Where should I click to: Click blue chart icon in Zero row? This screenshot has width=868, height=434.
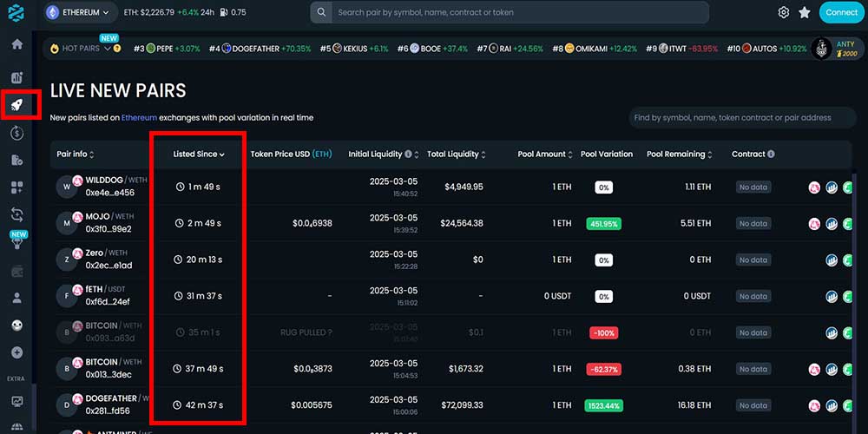point(832,260)
